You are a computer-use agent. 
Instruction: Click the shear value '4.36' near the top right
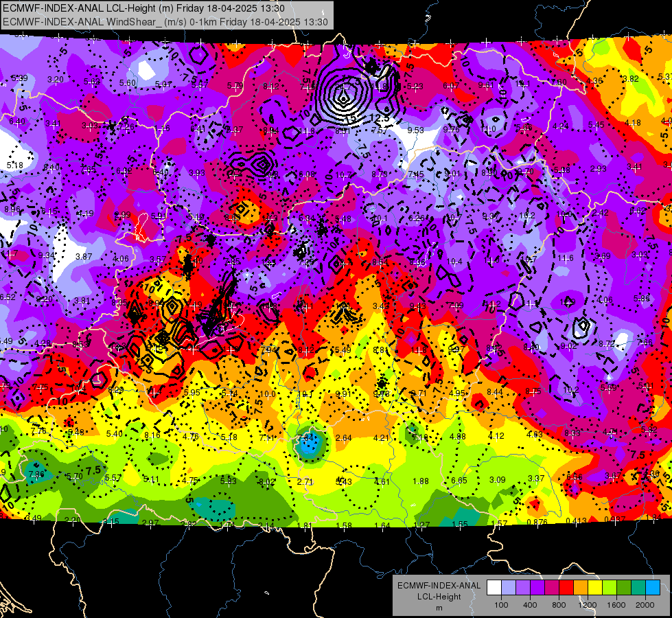(594, 81)
